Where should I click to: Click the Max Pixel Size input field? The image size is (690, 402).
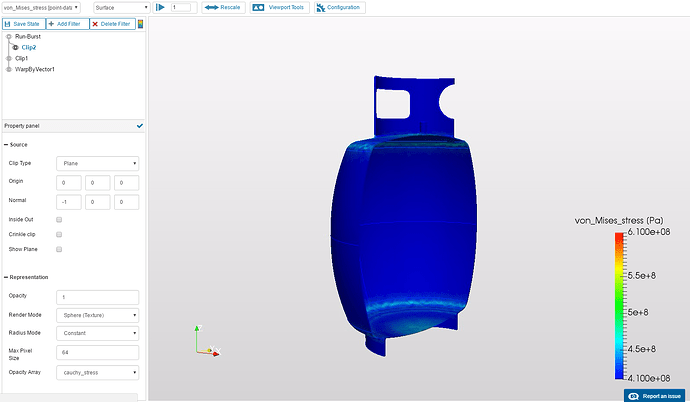point(98,352)
